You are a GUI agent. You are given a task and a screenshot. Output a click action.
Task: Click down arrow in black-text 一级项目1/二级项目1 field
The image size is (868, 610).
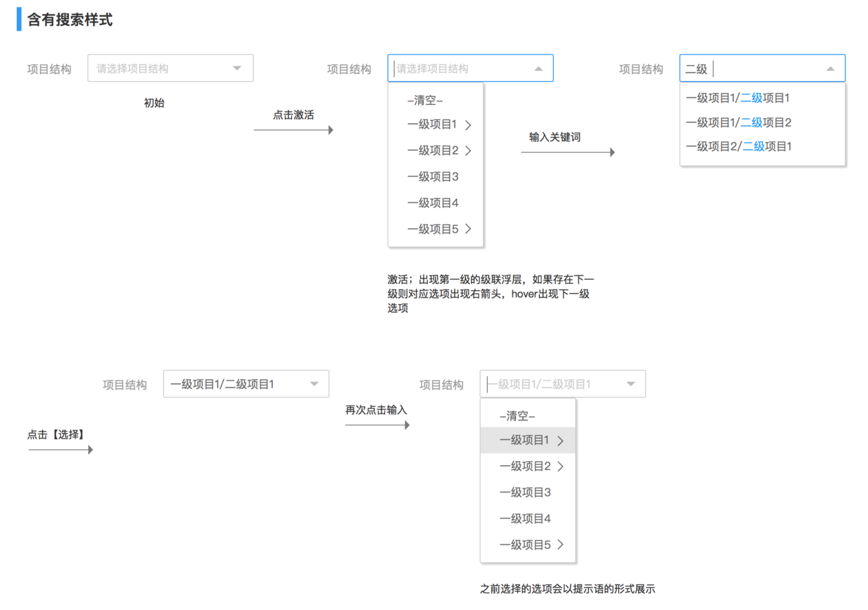[314, 384]
